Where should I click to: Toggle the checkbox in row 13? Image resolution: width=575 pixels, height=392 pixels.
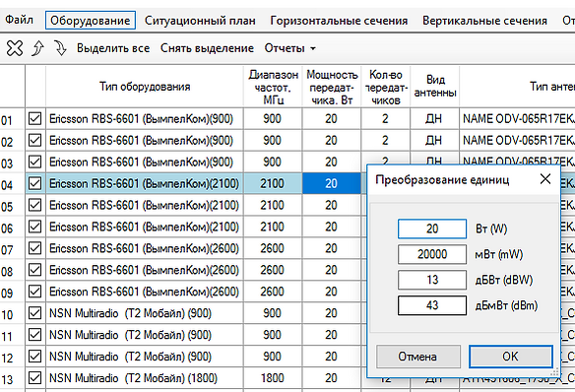click(34, 378)
